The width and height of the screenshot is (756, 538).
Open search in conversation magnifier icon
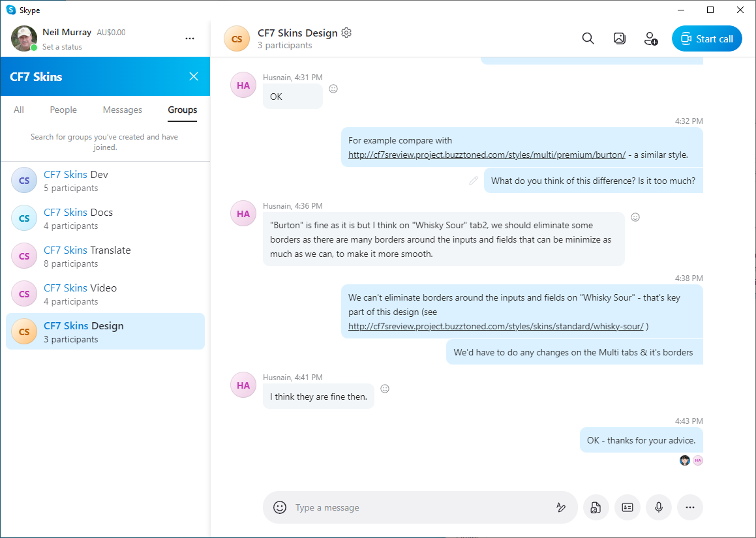pos(588,39)
